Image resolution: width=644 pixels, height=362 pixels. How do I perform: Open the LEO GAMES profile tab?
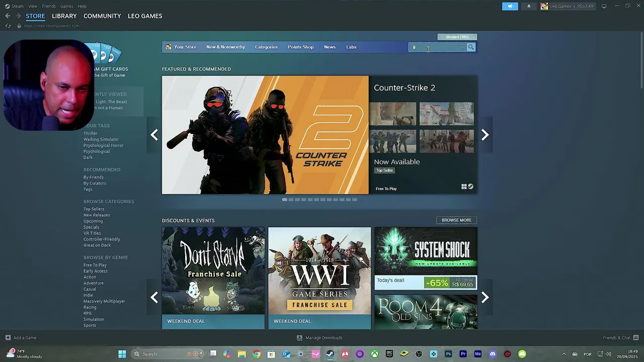(145, 16)
